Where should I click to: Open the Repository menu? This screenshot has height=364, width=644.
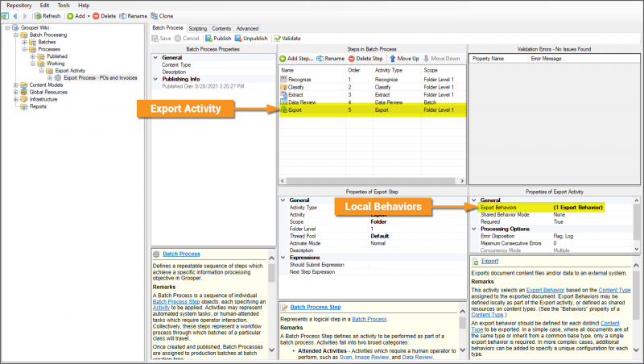[19, 6]
